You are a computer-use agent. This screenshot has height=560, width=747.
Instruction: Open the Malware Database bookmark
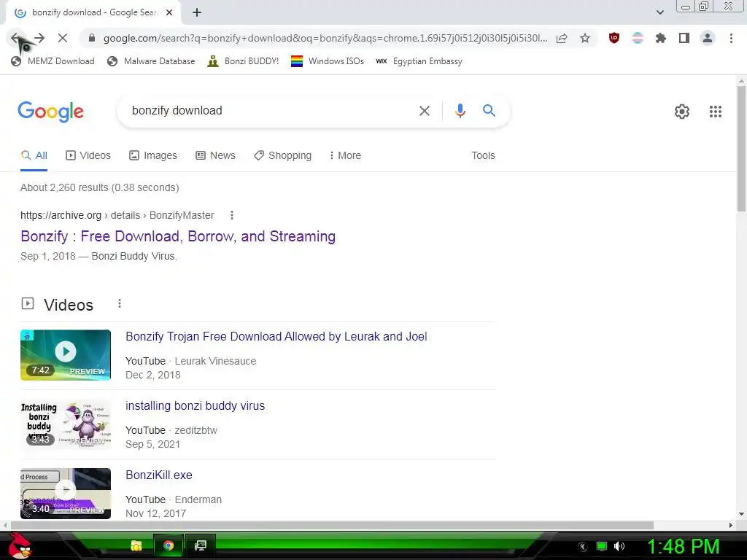point(152,61)
